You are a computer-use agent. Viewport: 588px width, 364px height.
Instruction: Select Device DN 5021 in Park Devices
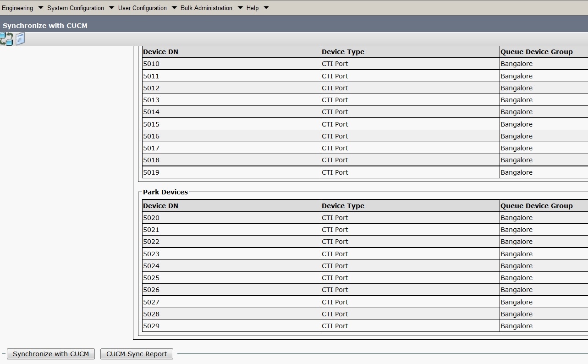click(231, 230)
